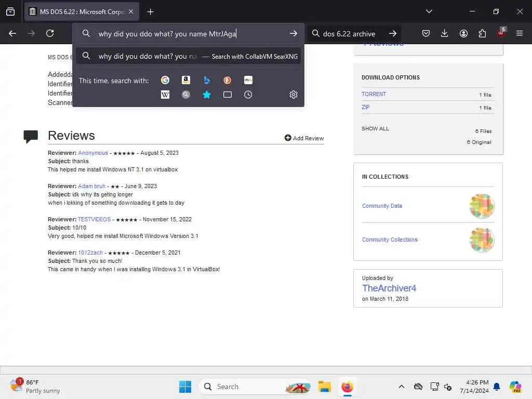Expand the list all tabs chevron
Screen dimensions: 532x399
pos(429,11)
